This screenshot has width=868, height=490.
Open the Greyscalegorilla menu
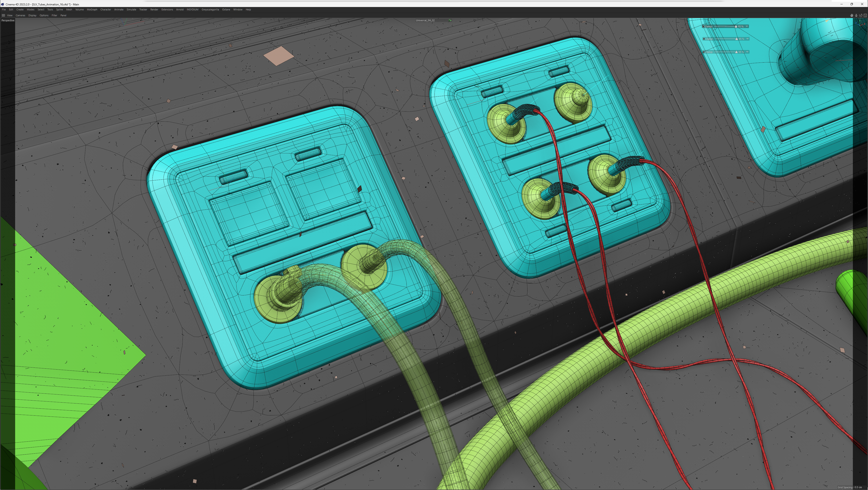pyautogui.click(x=210, y=9)
